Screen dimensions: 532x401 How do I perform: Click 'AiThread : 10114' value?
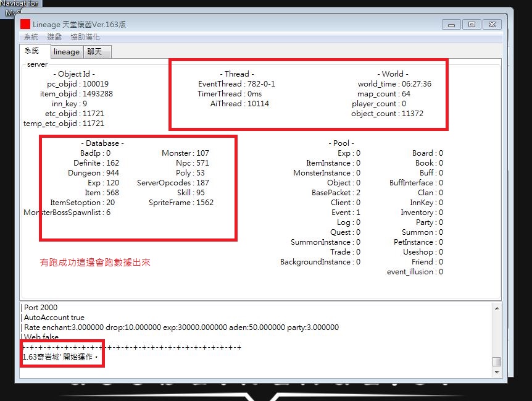click(x=239, y=104)
